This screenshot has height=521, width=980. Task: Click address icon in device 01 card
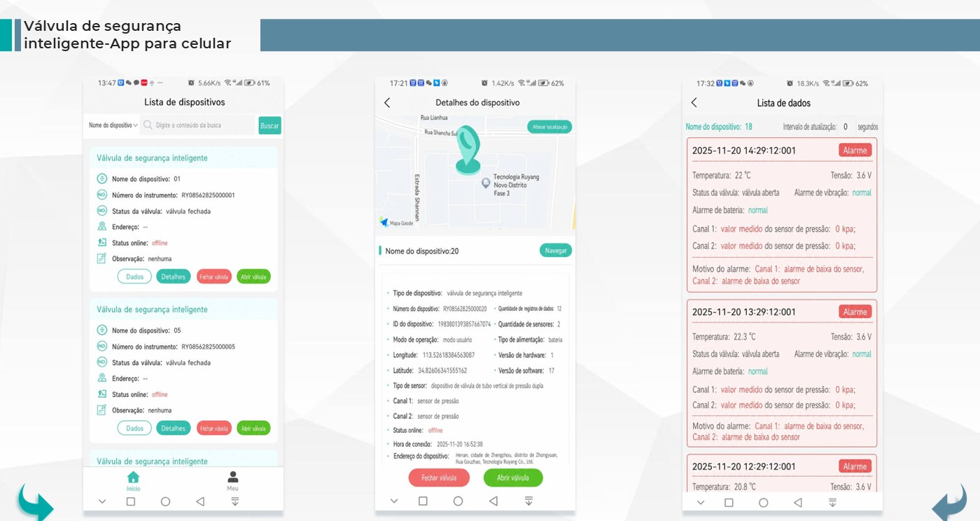101,226
